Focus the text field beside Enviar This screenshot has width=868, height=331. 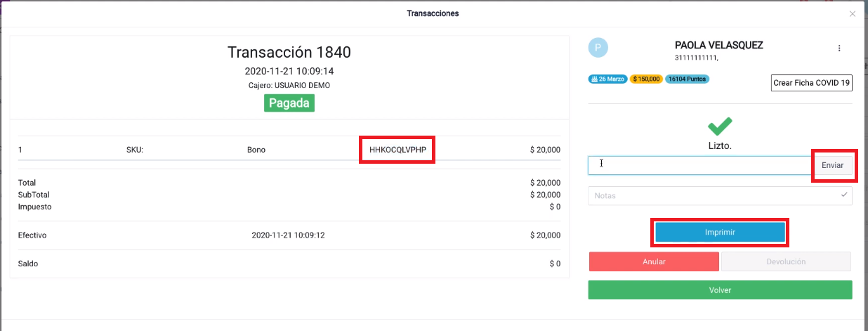point(701,165)
